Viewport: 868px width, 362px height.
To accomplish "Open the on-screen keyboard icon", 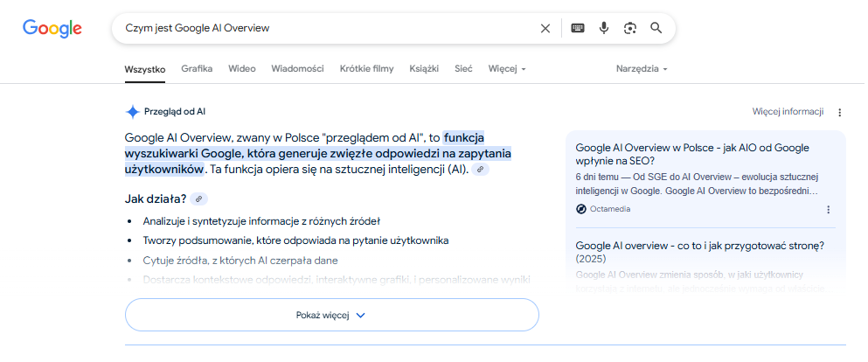I will pyautogui.click(x=578, y=28).
